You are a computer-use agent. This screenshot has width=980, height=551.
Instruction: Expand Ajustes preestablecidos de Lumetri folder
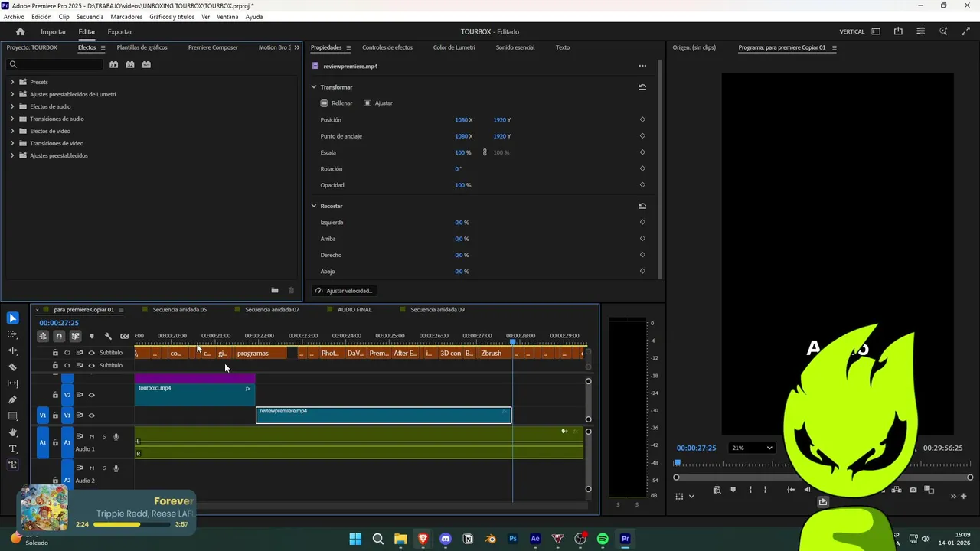[x=12, y=94]
